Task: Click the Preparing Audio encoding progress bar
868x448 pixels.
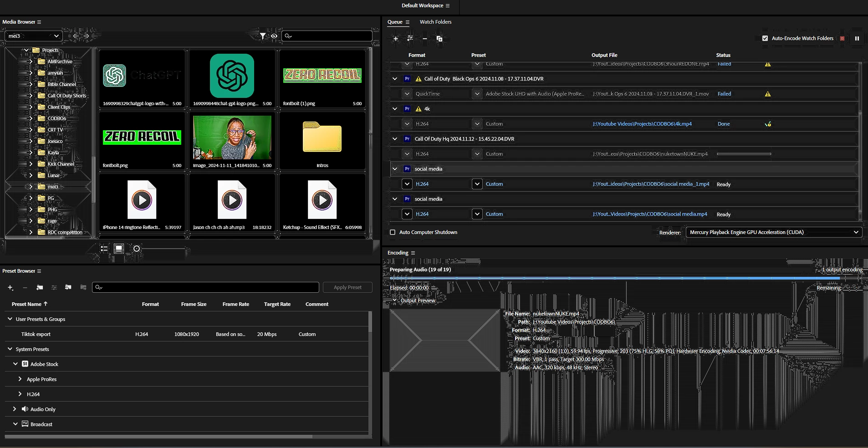Action: pos(626,278)
